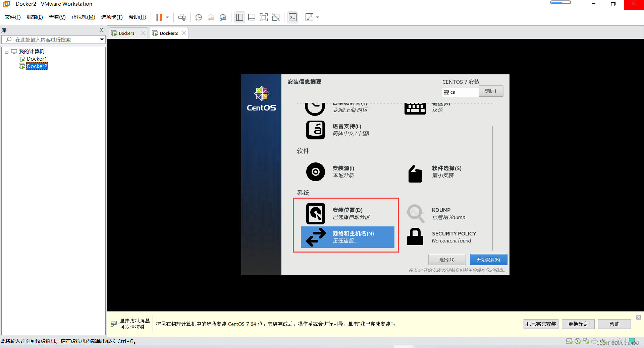Collapse the 我的计算机 tree node
Screen dimensions: 644x348
click(6, 52)
